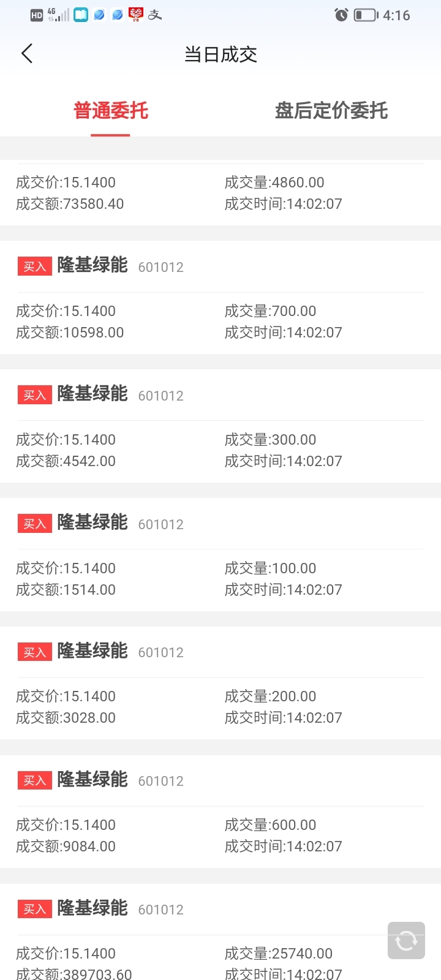This screenshot has width=441, height=980.
Task: Tap 买入 tag on 10598.00 trade
Action: pos(35,266)
